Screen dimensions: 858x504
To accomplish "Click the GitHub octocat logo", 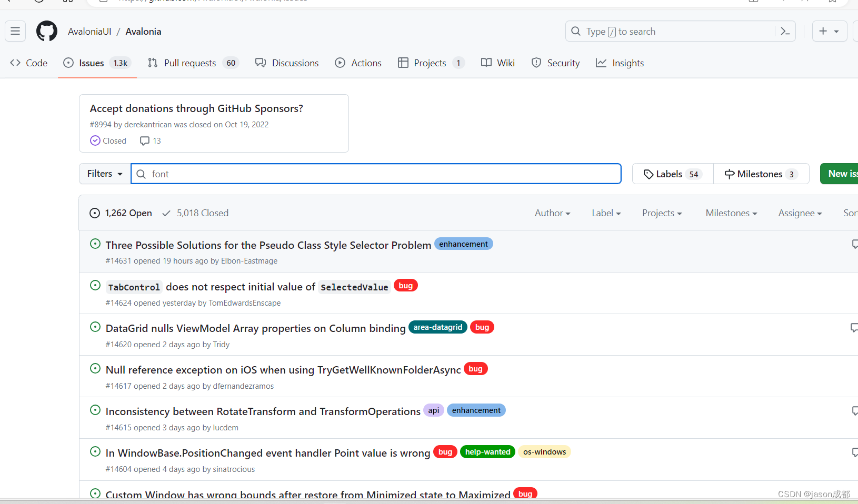I will tap(47, 31).
